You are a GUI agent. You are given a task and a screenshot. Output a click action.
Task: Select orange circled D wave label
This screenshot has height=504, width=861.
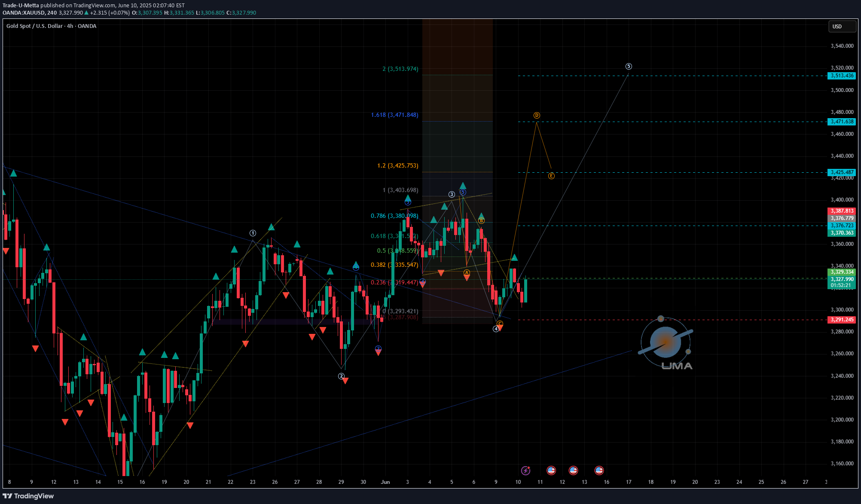point(537,115)
